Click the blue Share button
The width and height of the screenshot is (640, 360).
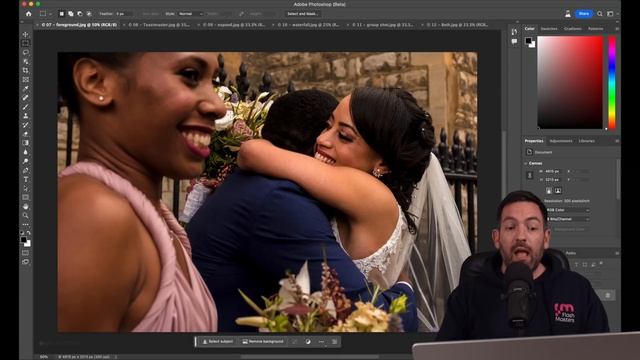point(584,14)
